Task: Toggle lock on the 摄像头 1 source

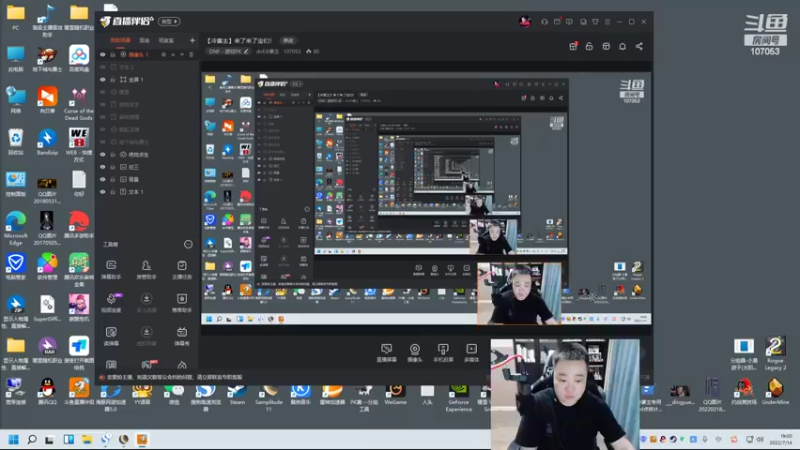Action: point(113,55)
